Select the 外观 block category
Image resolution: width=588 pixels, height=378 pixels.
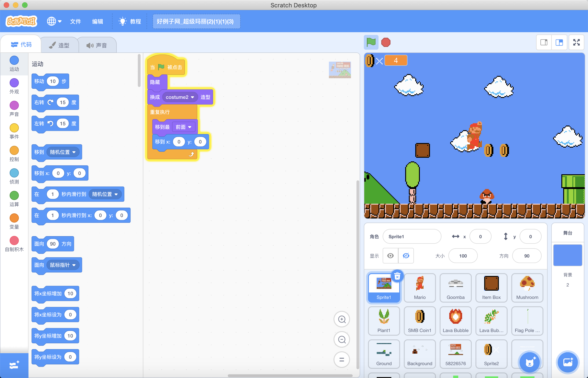click(14, 86)
